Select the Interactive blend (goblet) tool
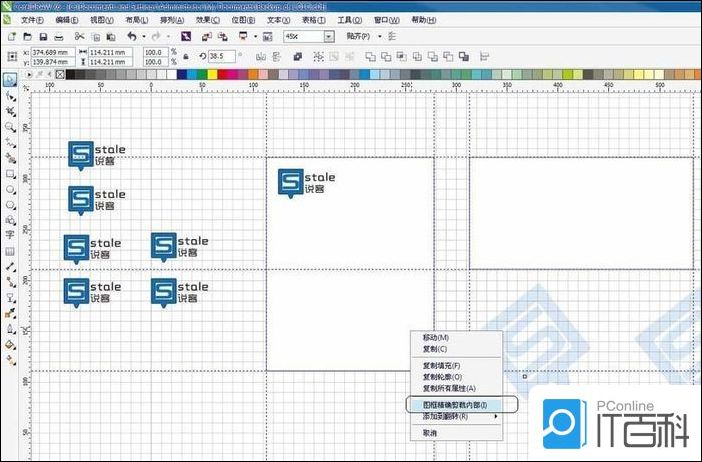The height and width of the screenshot is (462, 702). pos(10,298)
